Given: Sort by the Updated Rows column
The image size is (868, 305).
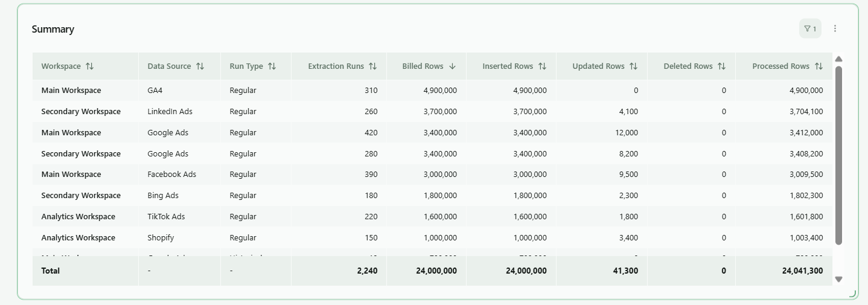Looking at the screenshot, I should [x=633, y=66].
